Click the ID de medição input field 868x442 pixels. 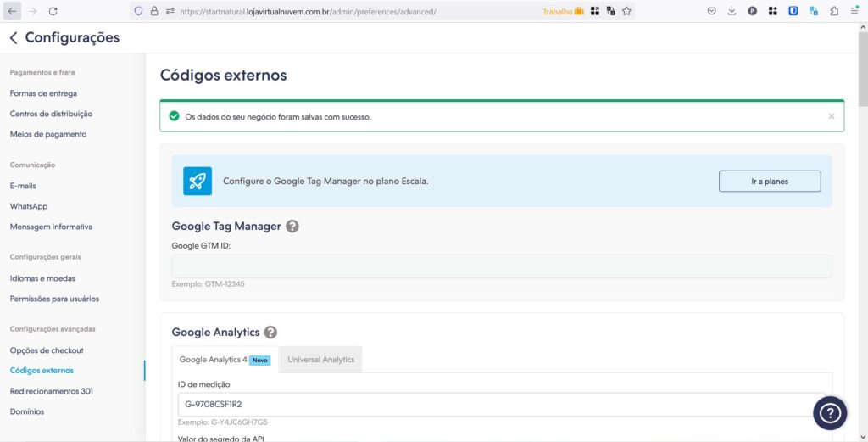coord(502,405)
